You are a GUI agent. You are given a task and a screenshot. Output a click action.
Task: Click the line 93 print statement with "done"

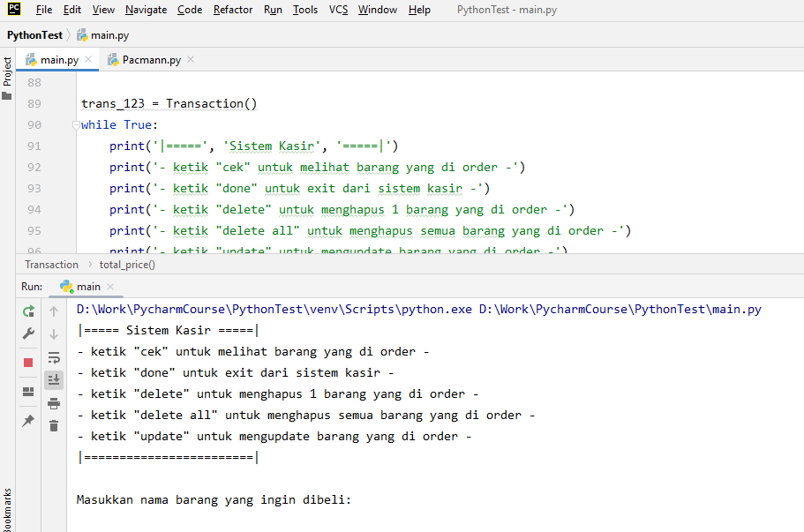pyautogui.click(x=299, y=189)
